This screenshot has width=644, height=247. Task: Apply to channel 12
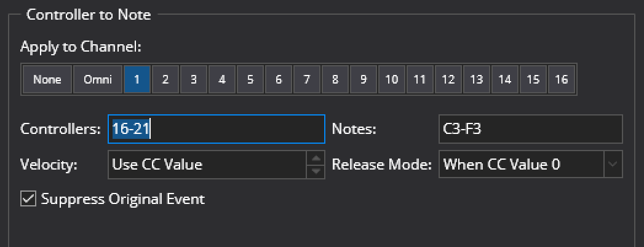click(x=448, y=79)
